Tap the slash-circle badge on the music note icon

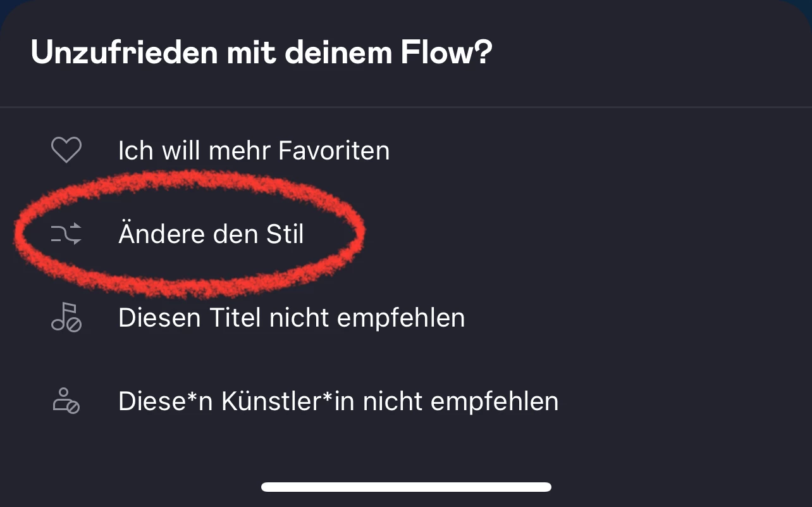(x=74, y=325)
